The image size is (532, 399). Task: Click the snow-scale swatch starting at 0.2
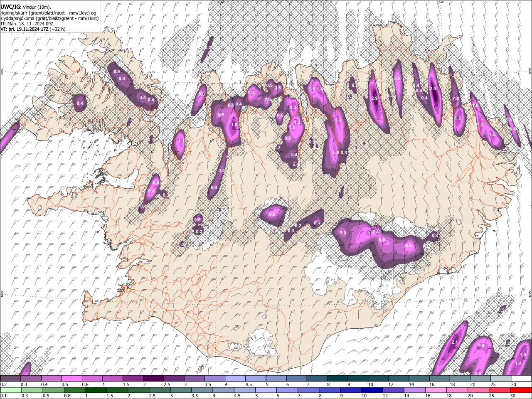tap(10, 379)
